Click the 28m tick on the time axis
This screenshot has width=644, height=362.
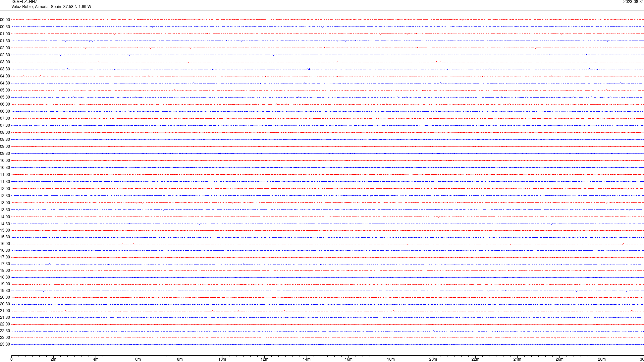[x=602, y=359]
